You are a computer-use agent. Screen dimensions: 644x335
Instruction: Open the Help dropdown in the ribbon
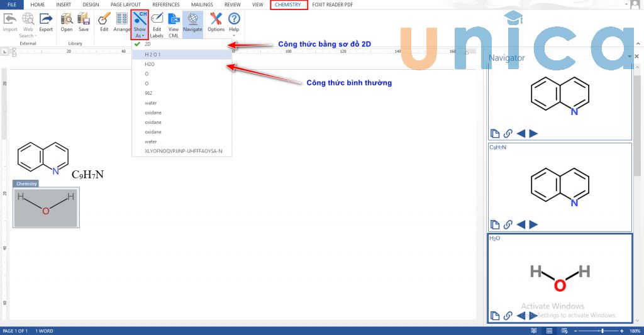234,24
